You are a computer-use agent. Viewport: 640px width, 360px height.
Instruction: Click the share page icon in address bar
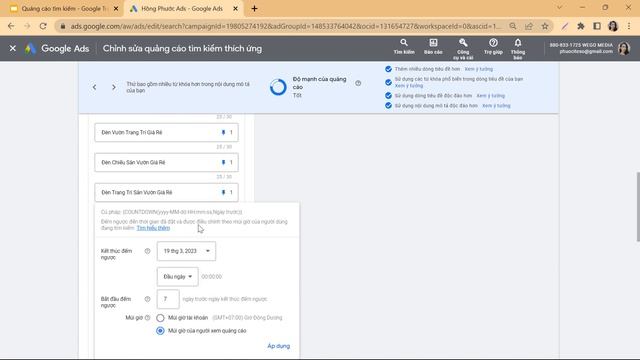(x=529, y=26)
